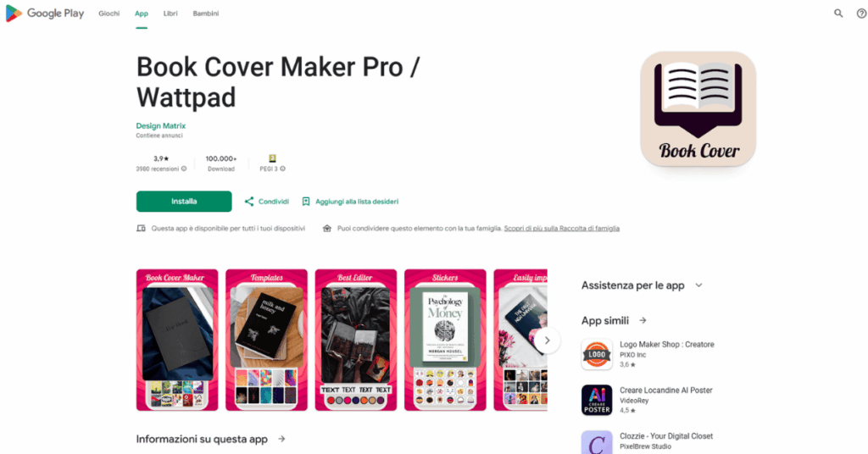
Task: Open the Stickers screenshot thumbnail
Action: 445,340
